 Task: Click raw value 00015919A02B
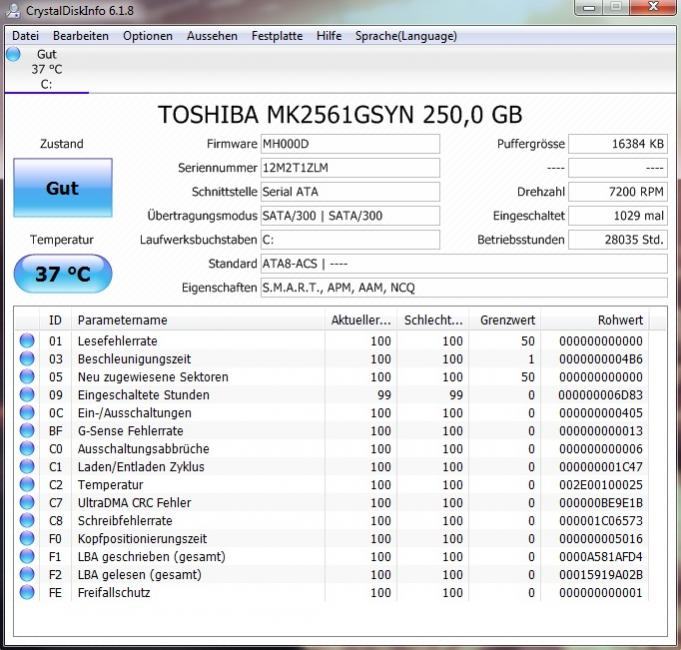point(601,574)
